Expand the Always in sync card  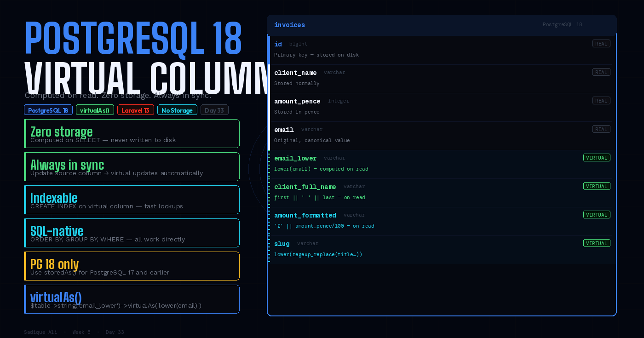click(132, 166)
